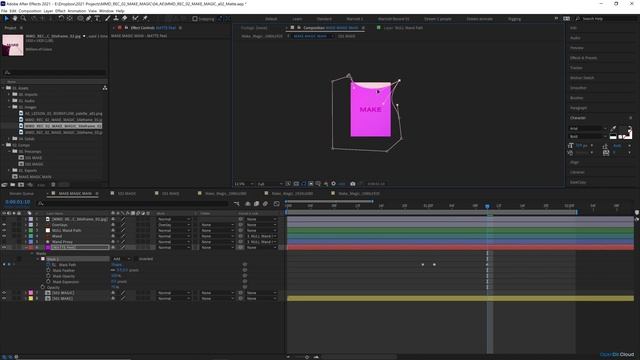This screenshot has height=360, width=640.
Task: Create a new folder in Project panel
Action: [x=13, y=185]
